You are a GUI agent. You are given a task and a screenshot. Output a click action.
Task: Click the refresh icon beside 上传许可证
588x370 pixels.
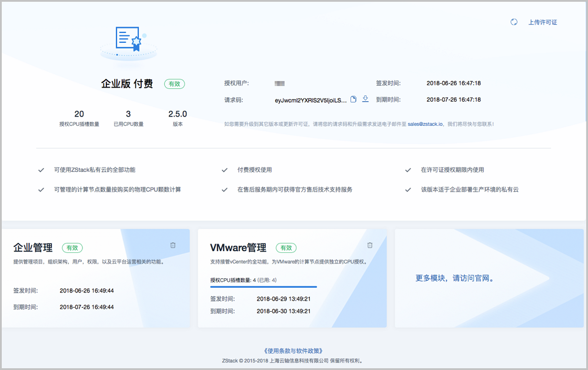pos(514,22)
